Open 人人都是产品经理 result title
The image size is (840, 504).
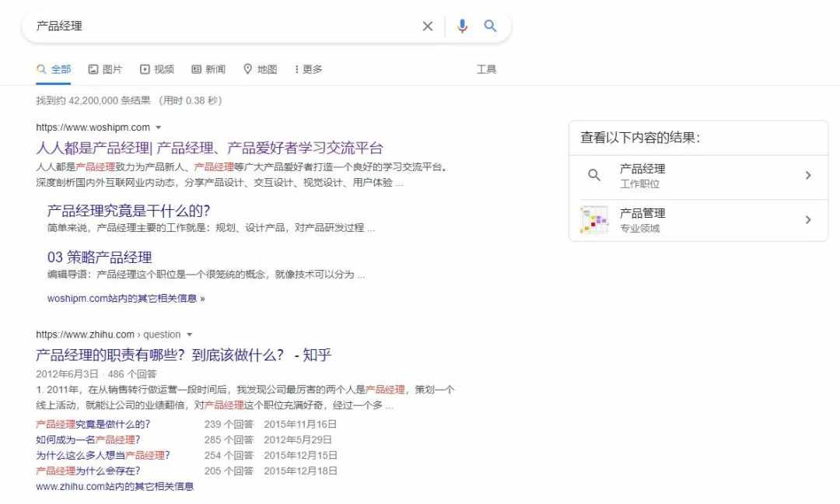[x=209, y=148]
